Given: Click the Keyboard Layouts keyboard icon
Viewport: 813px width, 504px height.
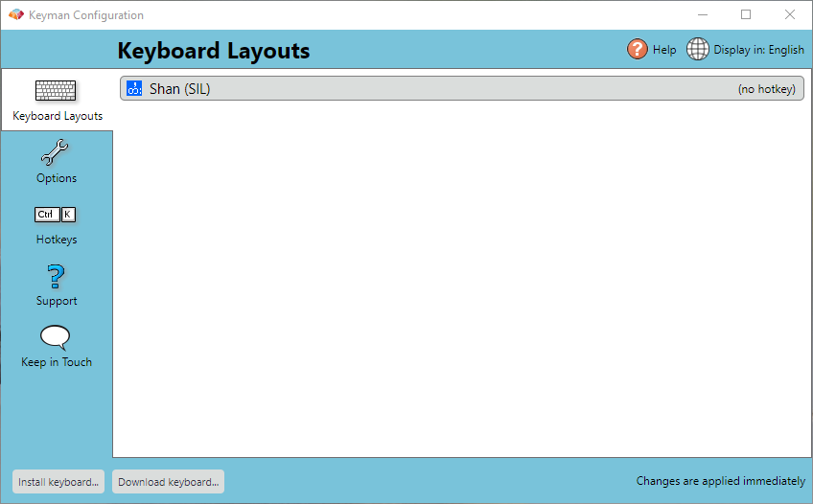Looking at the screenshot, I should pos(56,90).
